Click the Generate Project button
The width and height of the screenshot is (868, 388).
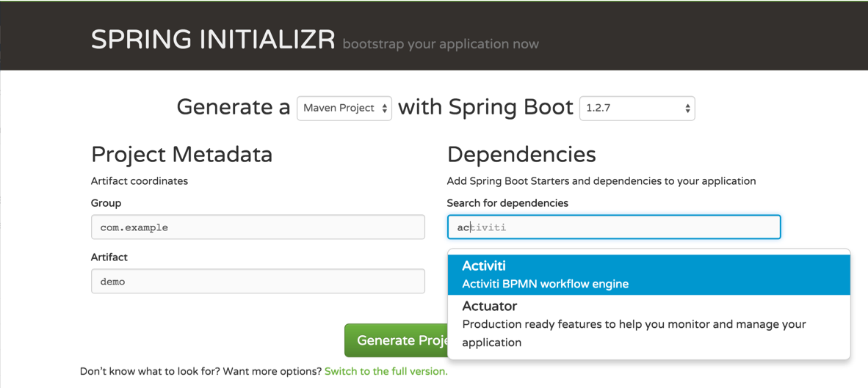tap(397, 340)
